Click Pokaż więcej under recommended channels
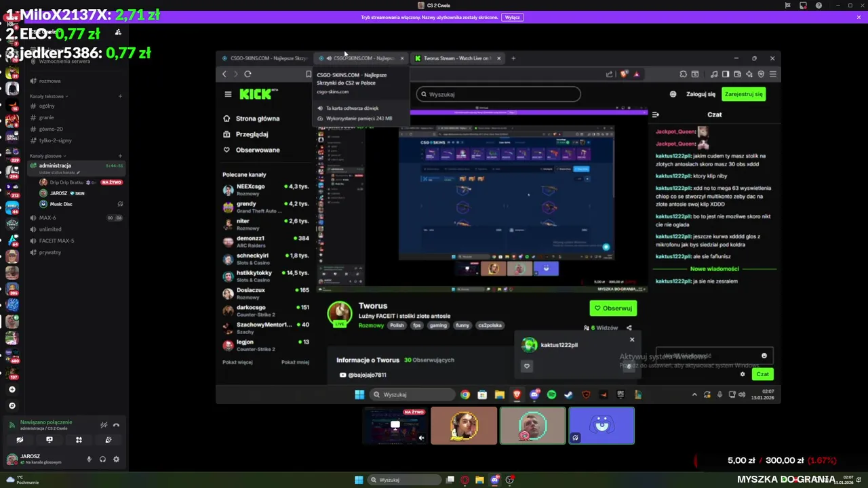This screenshot has height=488, width=868. [237, 362]
